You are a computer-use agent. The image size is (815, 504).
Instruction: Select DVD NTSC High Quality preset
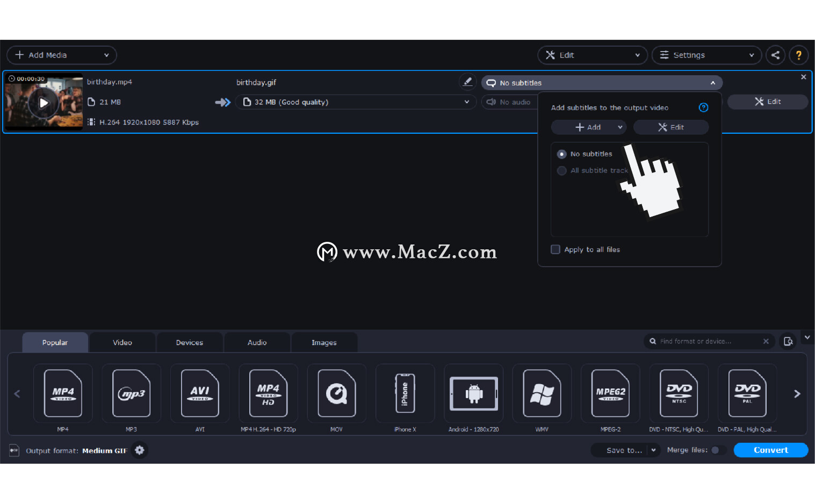(x=679, y=393)
